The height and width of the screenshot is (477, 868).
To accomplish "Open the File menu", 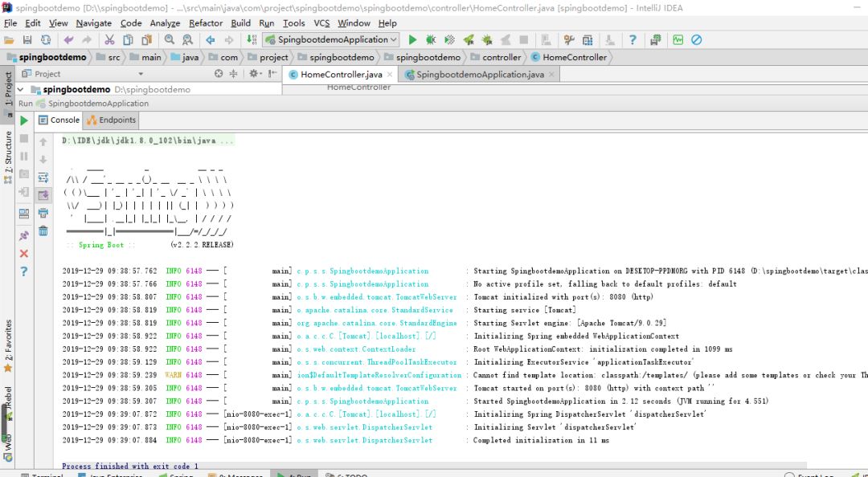I will [10, 23].
